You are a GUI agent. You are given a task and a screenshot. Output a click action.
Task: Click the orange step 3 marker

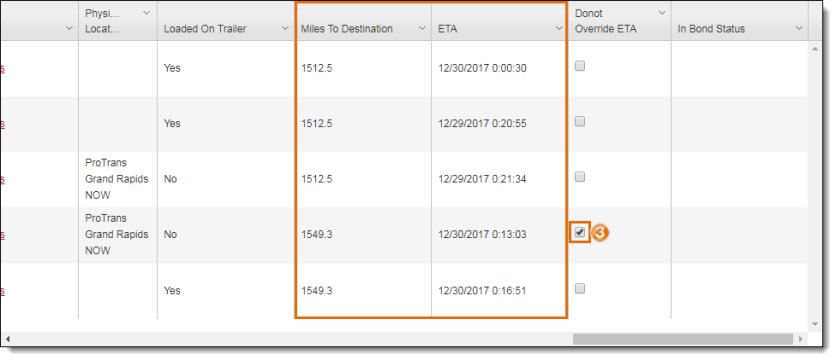coord(600,233)
